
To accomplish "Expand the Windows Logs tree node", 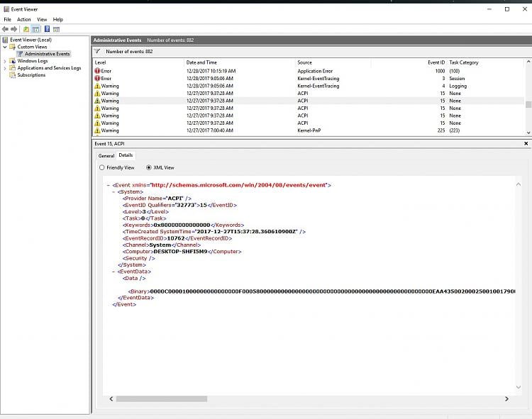I will [4, 61].
